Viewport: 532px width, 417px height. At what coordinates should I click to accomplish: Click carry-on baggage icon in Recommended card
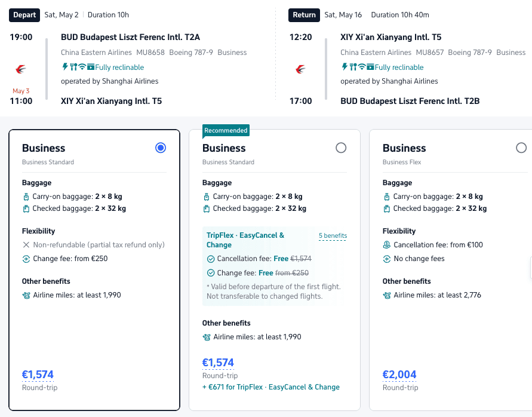click(x=206, y=197)
